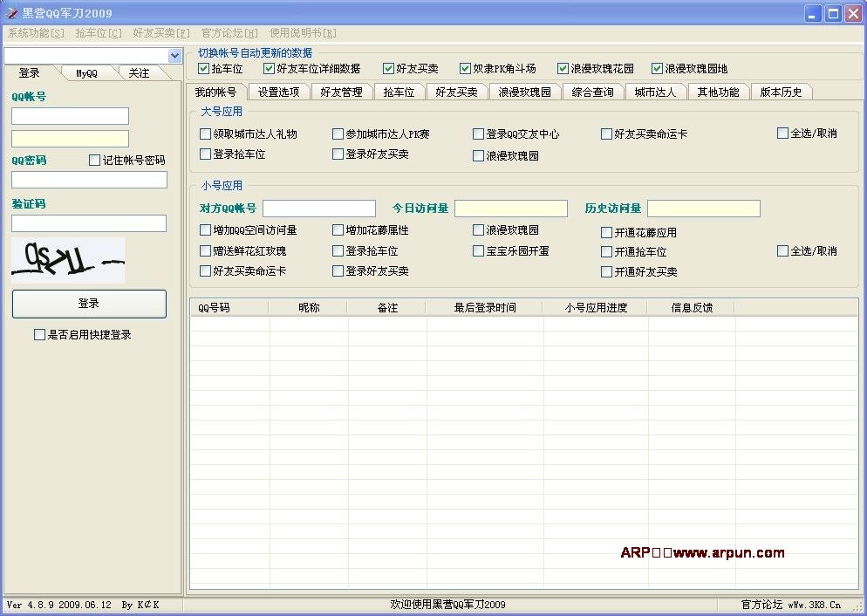This screenshot has height=616, width=867.
Task: Click the 历史访问量 field
Action: pos(703,209)
